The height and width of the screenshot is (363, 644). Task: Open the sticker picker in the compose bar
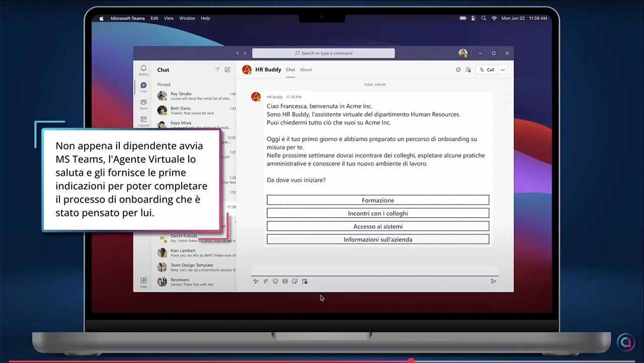click(x=294, y=281)
